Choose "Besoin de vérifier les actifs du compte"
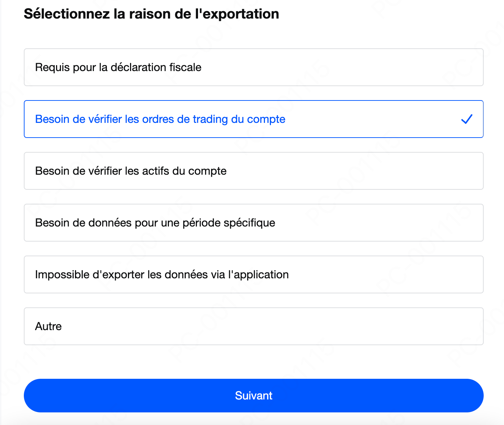 pos(253,171)
